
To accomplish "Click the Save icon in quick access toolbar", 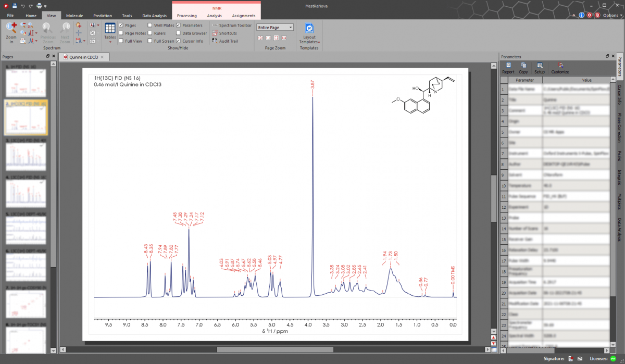I will coord(15,6).
